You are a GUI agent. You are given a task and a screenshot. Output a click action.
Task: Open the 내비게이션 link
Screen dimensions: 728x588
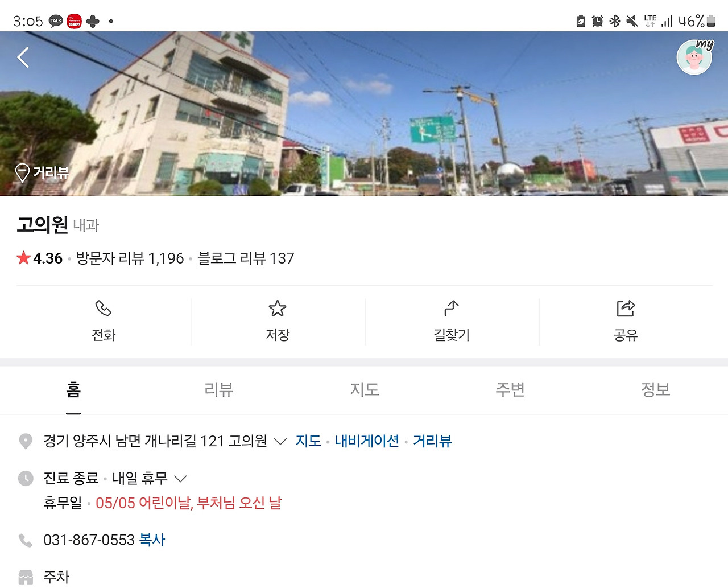(x=367, y=441)
